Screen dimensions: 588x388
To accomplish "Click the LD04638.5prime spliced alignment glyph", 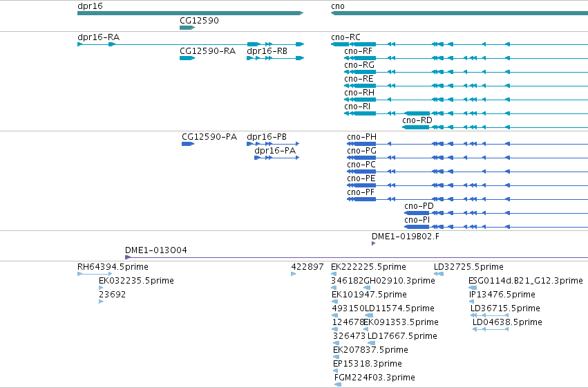I will coord(491,329).
